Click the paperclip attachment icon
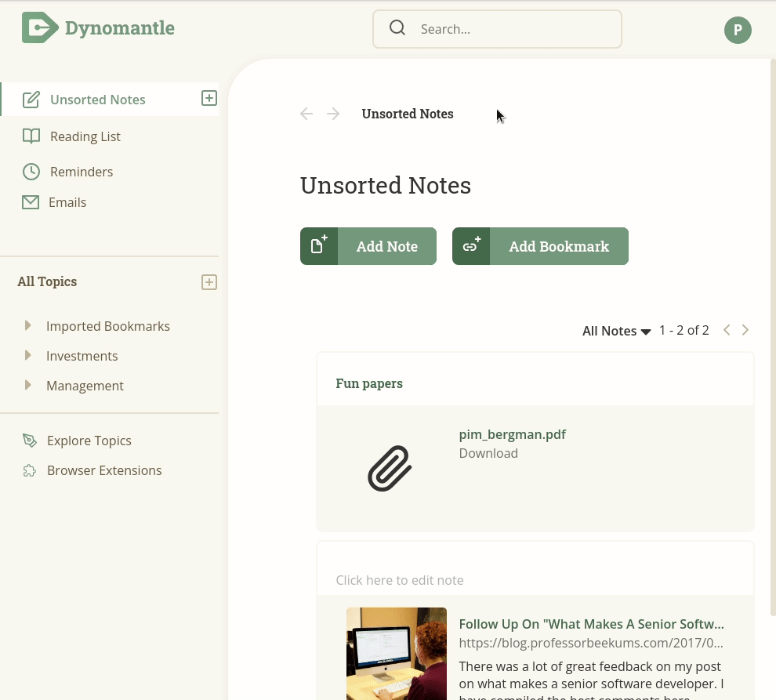 pyautogui.click(x=390, y=468)
